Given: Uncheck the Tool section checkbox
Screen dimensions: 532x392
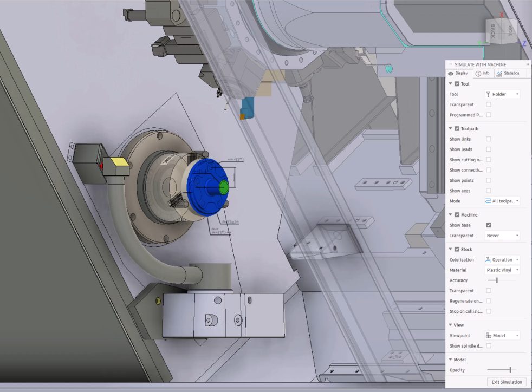Looking at the screenshot, I should pyautogui.click(x=457, y=84).
